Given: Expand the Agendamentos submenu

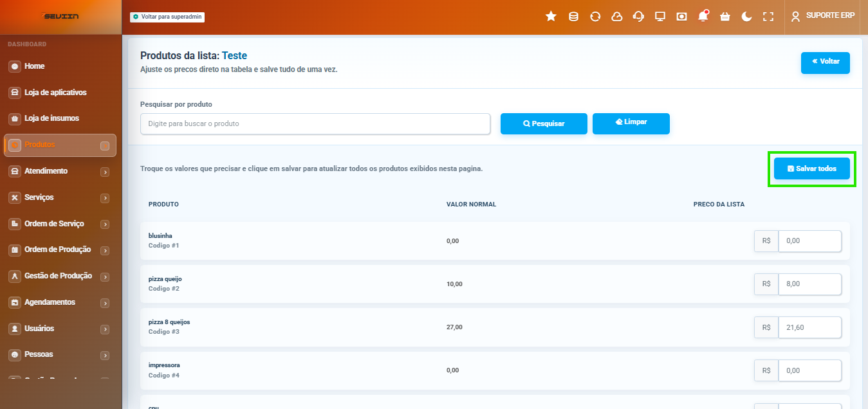Looking at the screenshot, I should point(105,304).
